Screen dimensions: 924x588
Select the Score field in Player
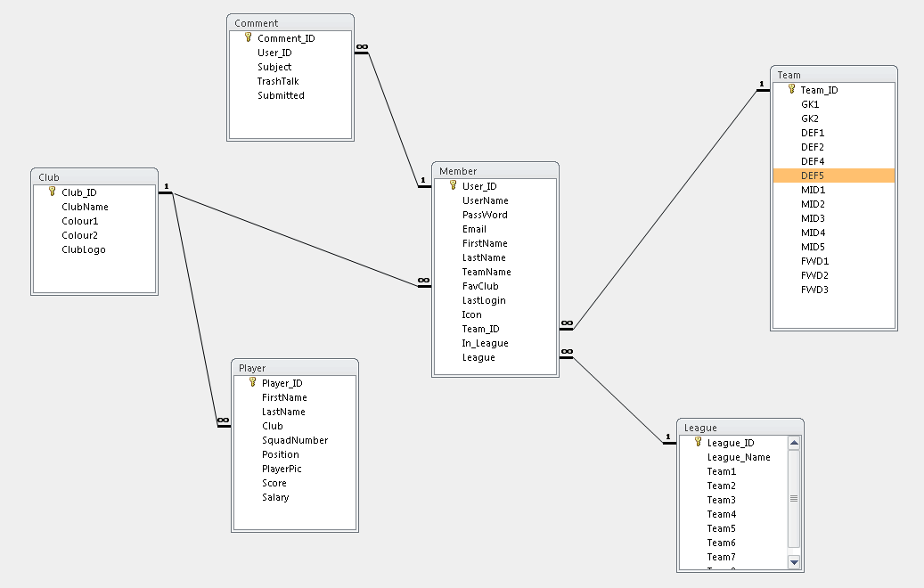(x=274, y=483)
